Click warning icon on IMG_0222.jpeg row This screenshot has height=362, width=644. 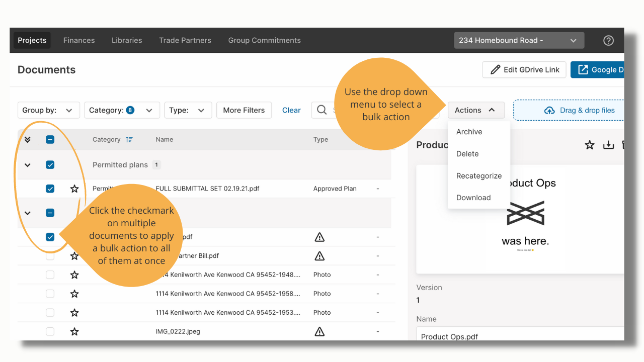(x=319, y=331)
